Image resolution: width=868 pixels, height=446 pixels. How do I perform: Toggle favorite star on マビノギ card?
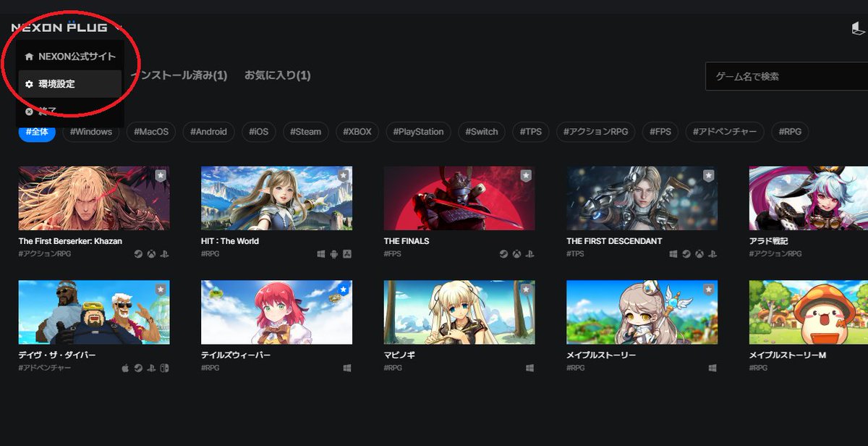[526, 290]
